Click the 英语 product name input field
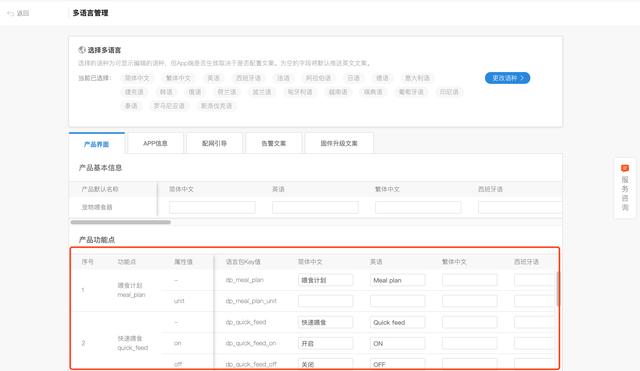This screenshot has height=371, width=640. coord(315,207)
